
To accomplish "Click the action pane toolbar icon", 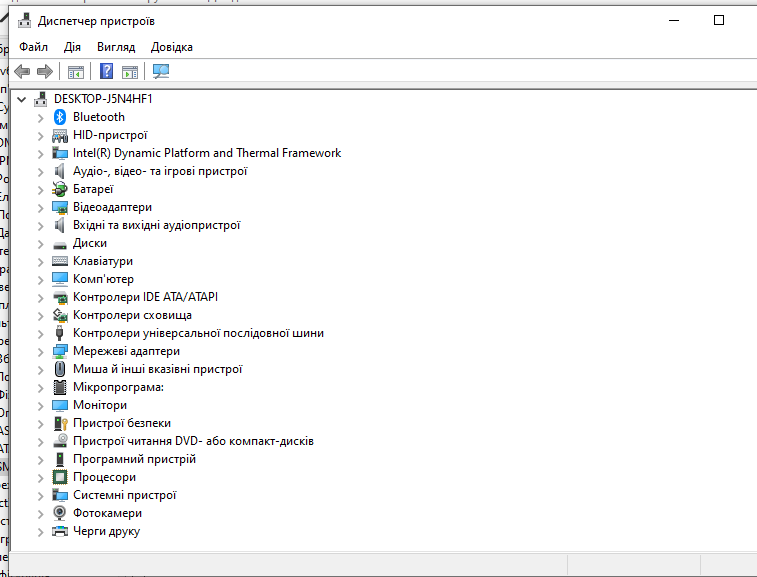I will click(x=130, y=72).
